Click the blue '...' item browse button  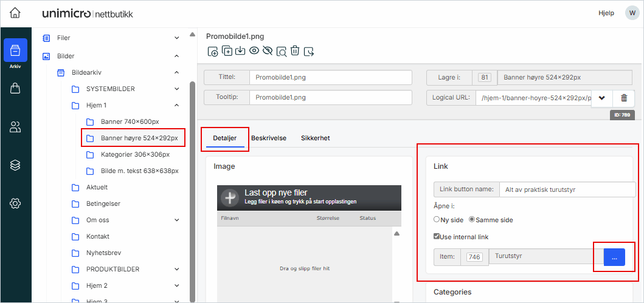[614, 257]
